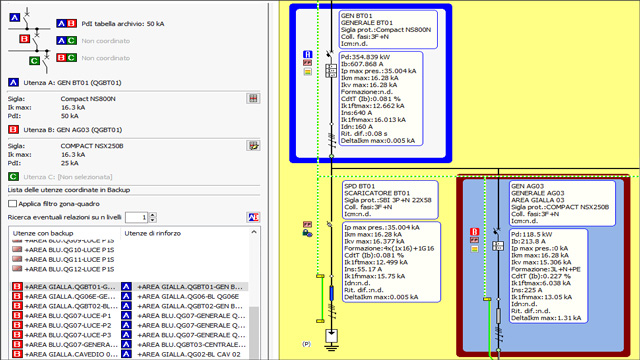Click the n livelli number input field

tap(137, 218)
